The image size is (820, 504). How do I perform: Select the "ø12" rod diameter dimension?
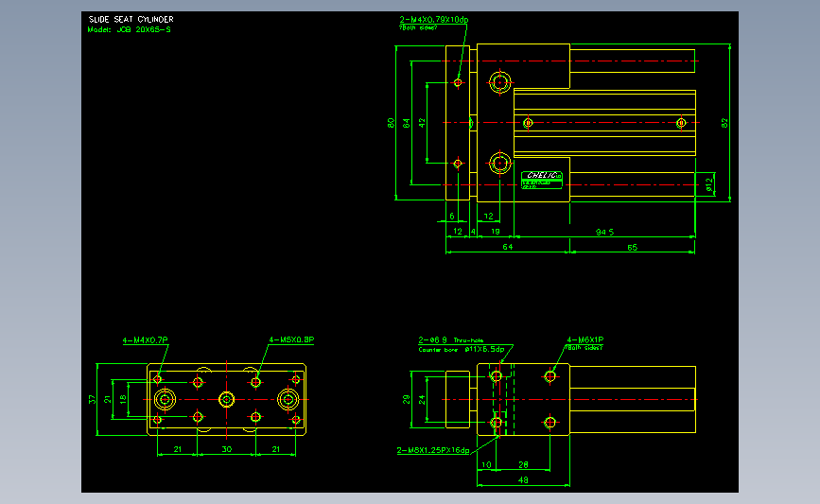(709, 184)
